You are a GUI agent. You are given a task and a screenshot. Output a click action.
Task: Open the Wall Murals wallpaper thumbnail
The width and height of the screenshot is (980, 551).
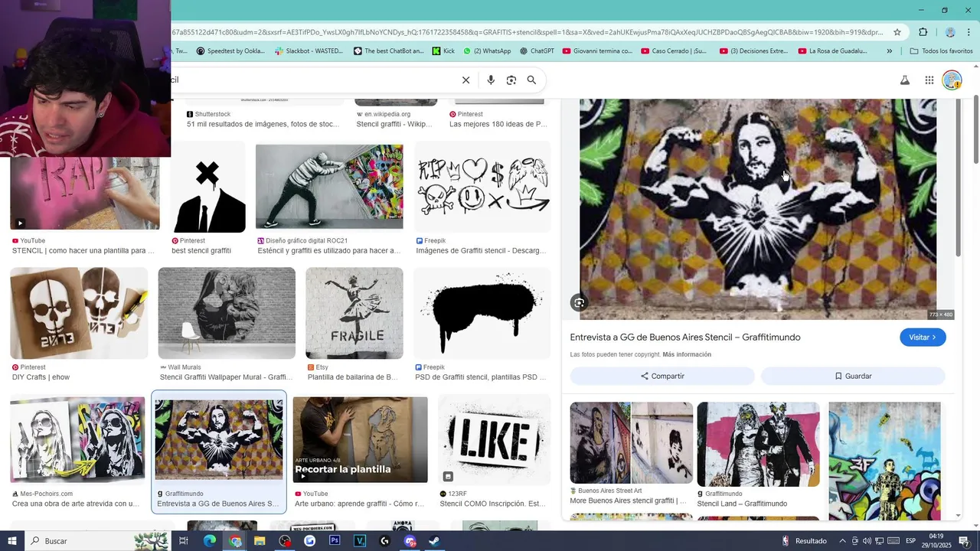coord(227,313)
